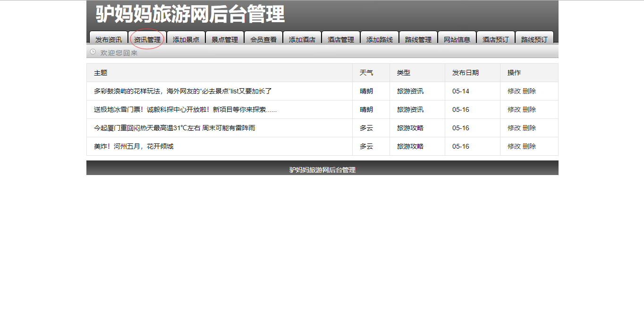Click the footer text 驴妈妈旅游网后台管理

[322, 170]
